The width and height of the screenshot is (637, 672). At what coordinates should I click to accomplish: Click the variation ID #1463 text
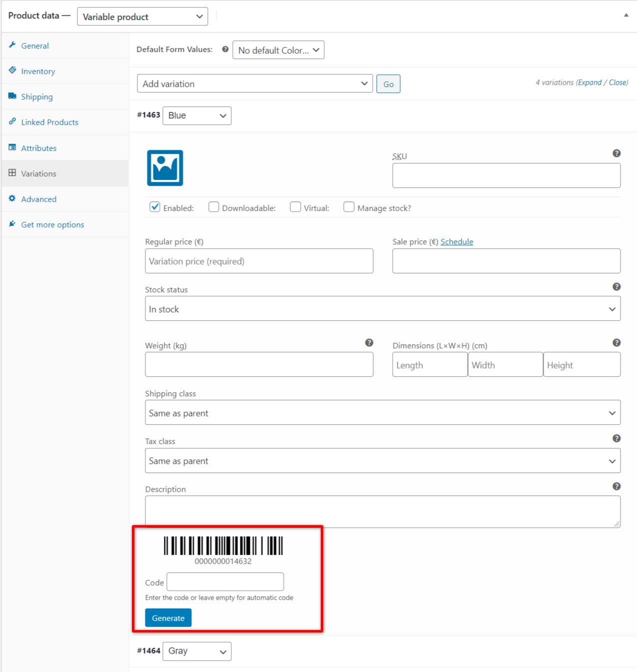149,115
